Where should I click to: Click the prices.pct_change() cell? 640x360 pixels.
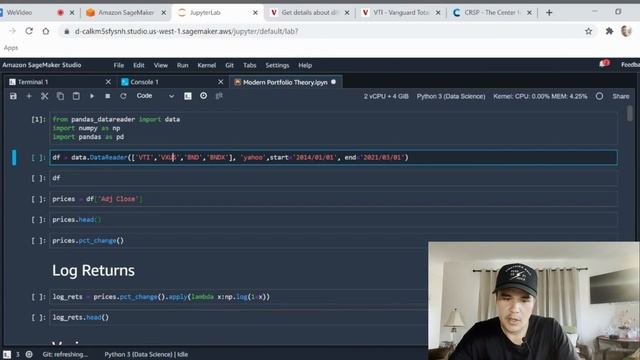(239, 241)
